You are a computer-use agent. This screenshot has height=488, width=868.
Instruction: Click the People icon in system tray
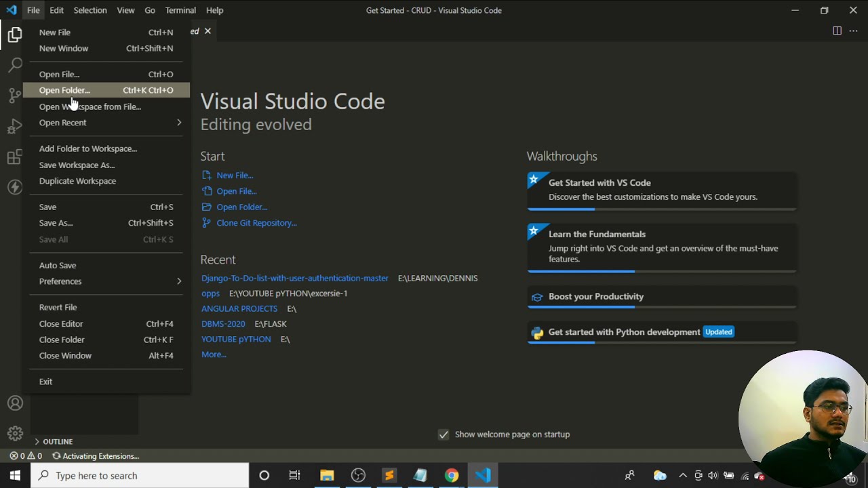coord(630,476)
